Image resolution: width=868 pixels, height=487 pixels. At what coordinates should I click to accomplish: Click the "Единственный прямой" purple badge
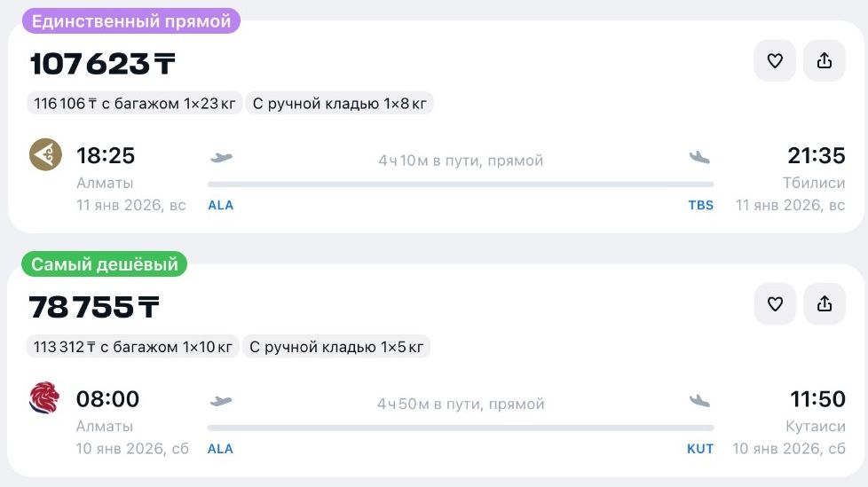click(x=131, y=21)
